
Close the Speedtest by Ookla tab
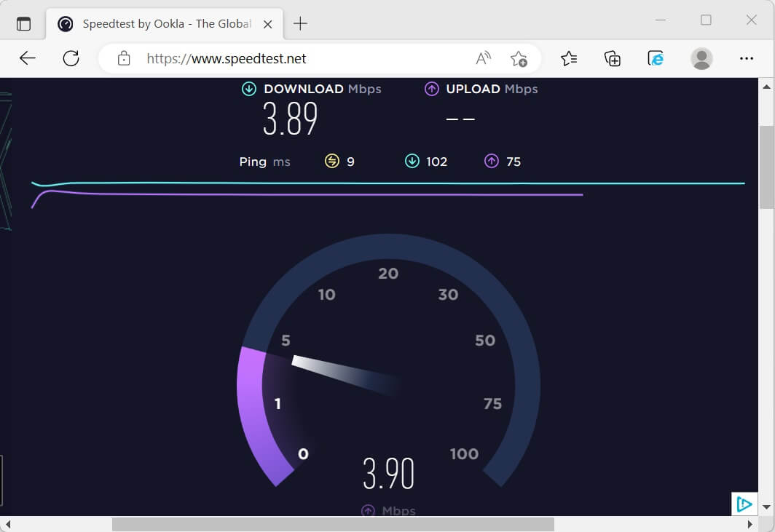[267, 24]
